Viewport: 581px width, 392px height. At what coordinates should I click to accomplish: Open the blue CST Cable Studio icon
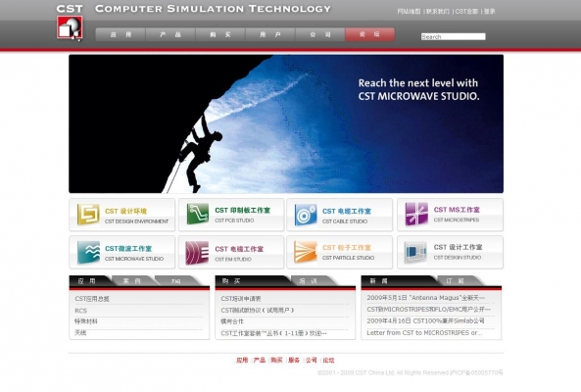coord(306,215)
